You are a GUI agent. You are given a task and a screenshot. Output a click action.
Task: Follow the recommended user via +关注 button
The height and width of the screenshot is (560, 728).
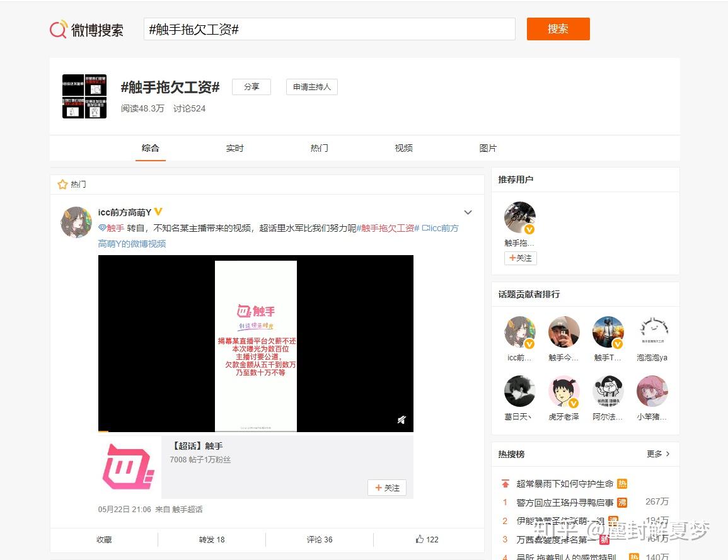pos(521,258)
